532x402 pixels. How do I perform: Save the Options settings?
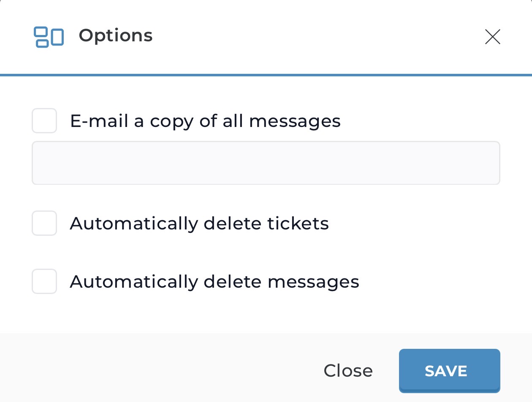tap(449, 371)
